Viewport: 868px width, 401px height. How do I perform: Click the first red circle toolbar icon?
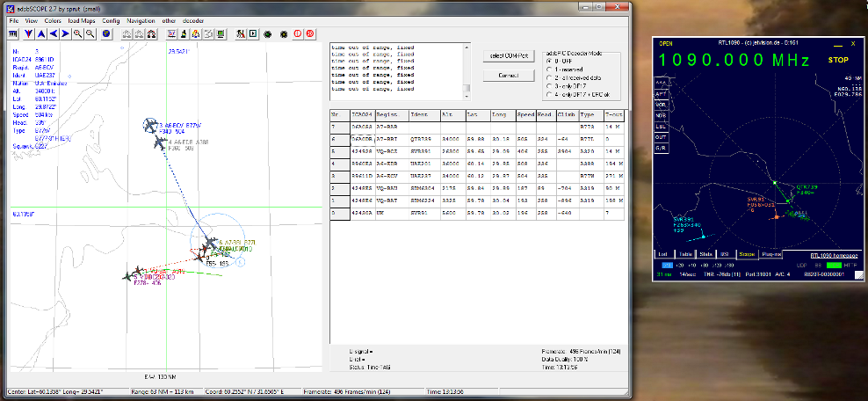click(298, 33)
